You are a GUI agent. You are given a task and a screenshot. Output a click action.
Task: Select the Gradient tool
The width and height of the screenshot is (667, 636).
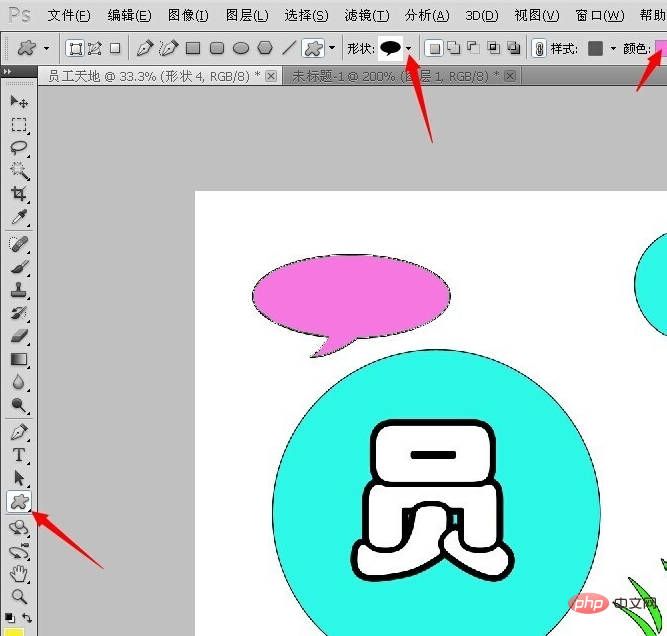click(x=19, y=359)
